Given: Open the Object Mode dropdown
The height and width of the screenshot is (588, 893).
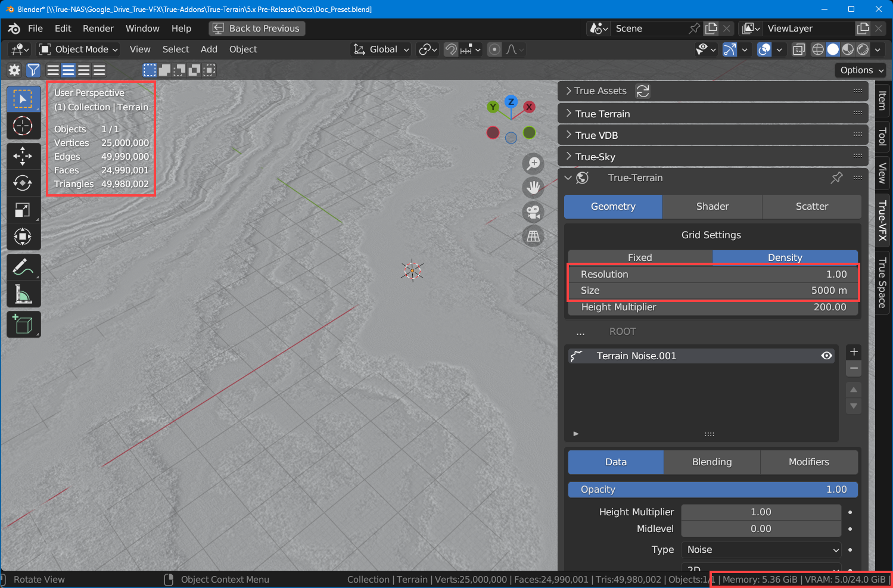Looking at the screenshot, I should pos(79,49).
